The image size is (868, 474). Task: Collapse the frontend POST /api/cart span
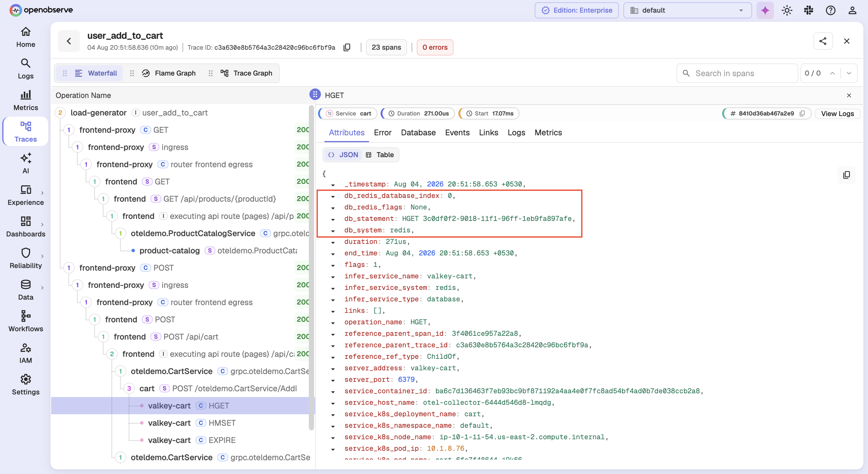[103, 336]
